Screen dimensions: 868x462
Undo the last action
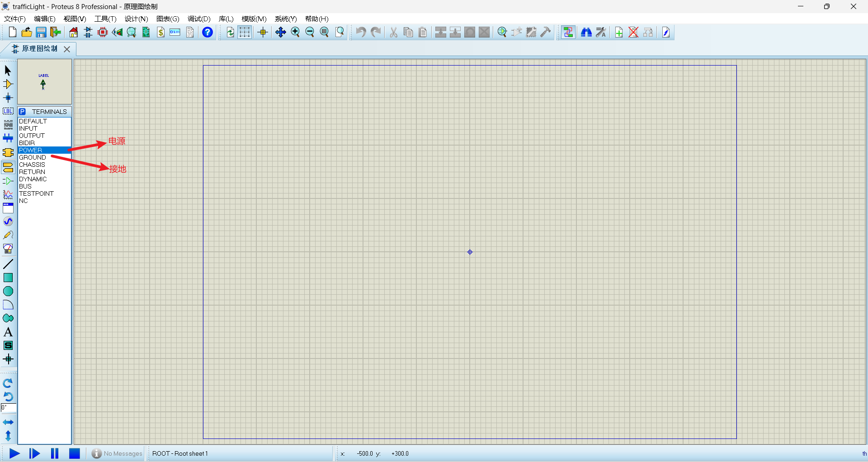tap(360, 32)
